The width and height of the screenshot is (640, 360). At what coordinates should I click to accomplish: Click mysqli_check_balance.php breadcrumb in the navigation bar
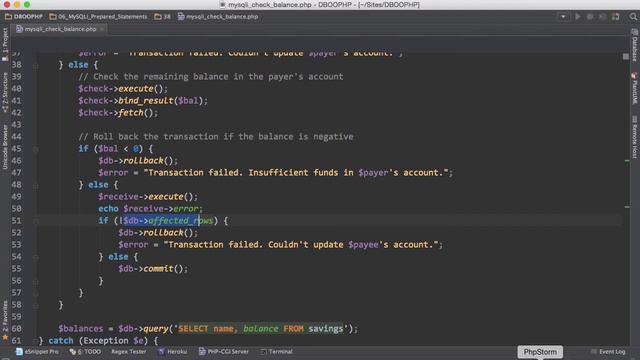[218, 17]
